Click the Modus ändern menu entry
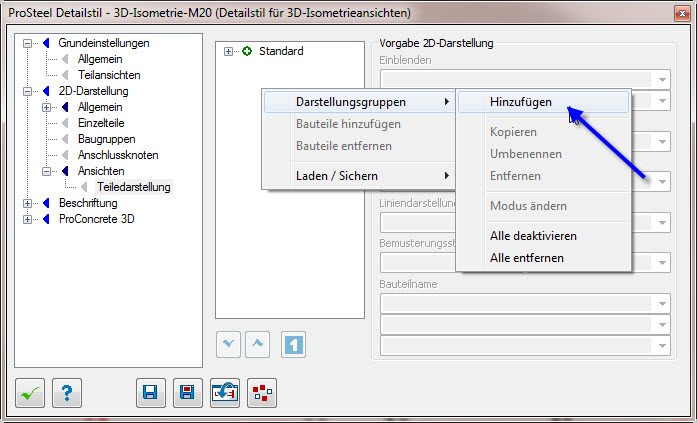697x423 pixels. 543,206
